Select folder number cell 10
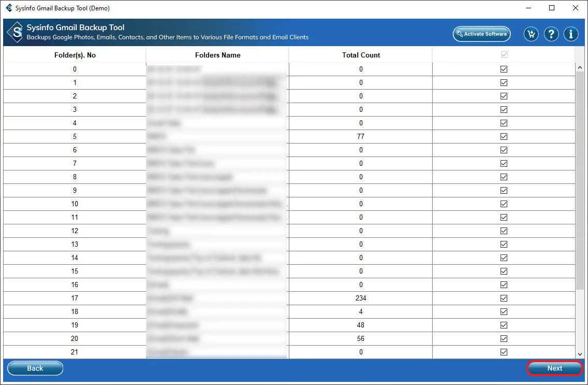The height and width of the screenshot is (385, 588). click(75, 204)
